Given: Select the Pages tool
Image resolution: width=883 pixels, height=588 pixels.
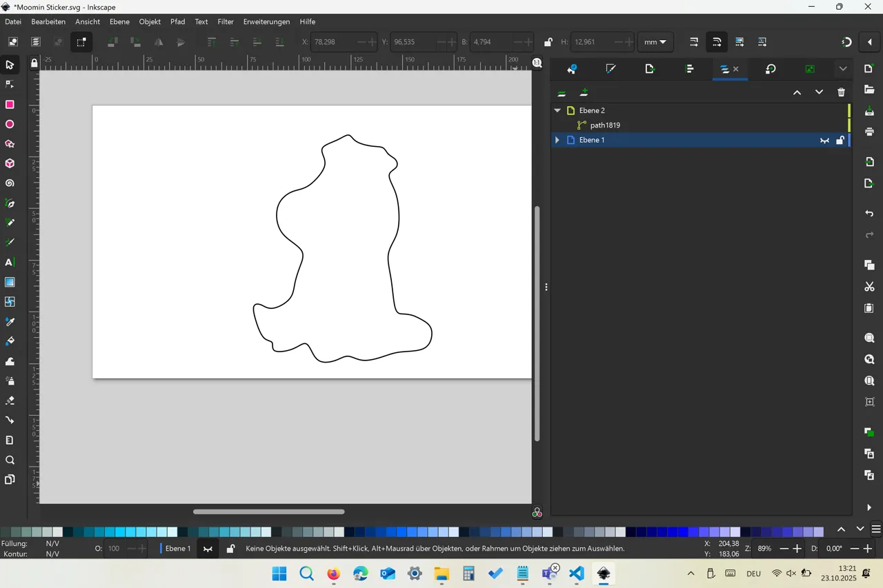Looking at the screenshot, I should pos(10,480).
